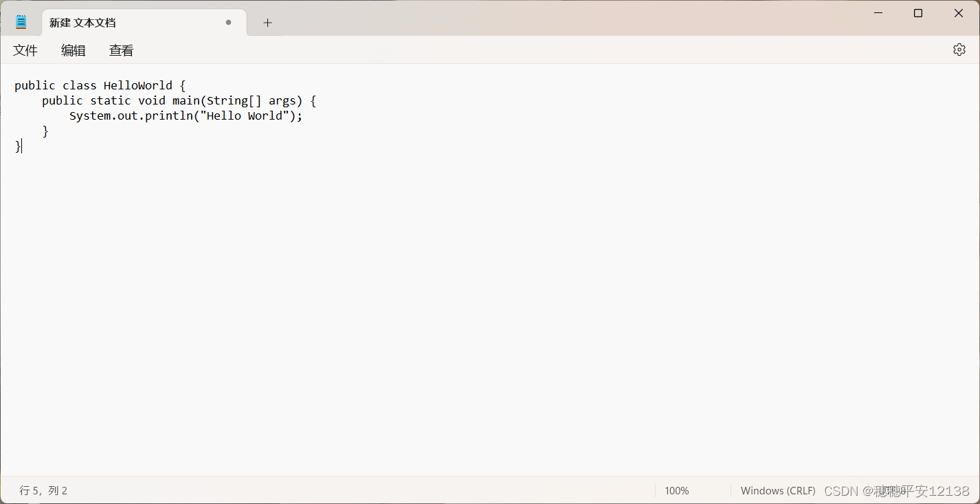Place cursor on HelloWorld class name
The image size is (980, 504).
138,85
